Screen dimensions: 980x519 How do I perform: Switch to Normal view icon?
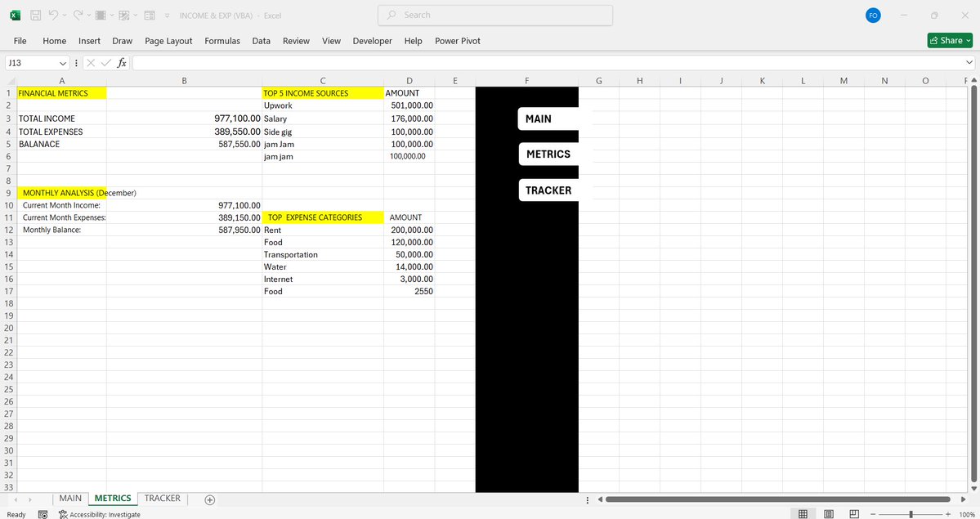(x=803, y=514)
